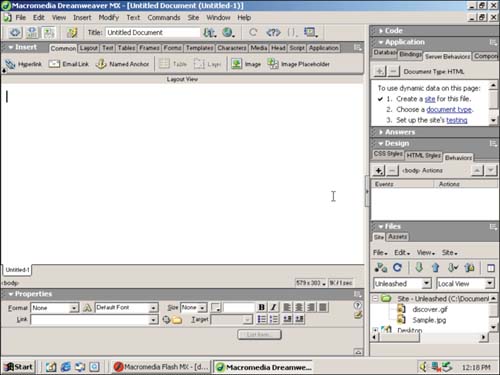The height and width of the screenshot is (375, 500).
Task: Show Design view icon in toolbar
Action: [49, 32]
